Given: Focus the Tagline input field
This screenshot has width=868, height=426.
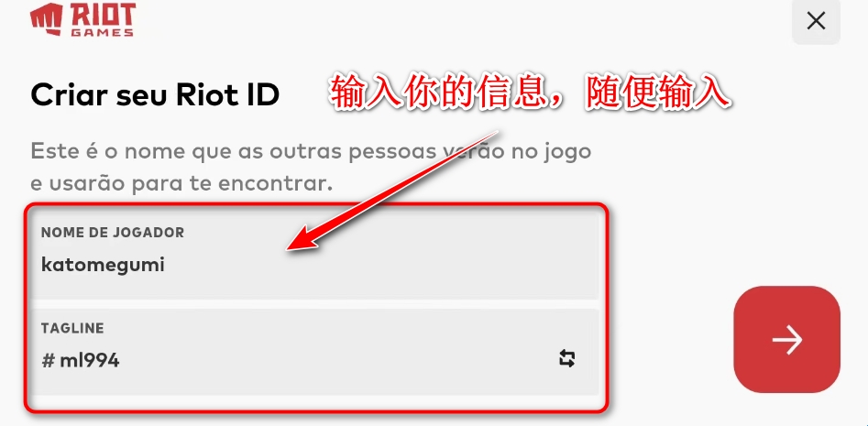Looking at the screenshot, I should tap(315, 351).
